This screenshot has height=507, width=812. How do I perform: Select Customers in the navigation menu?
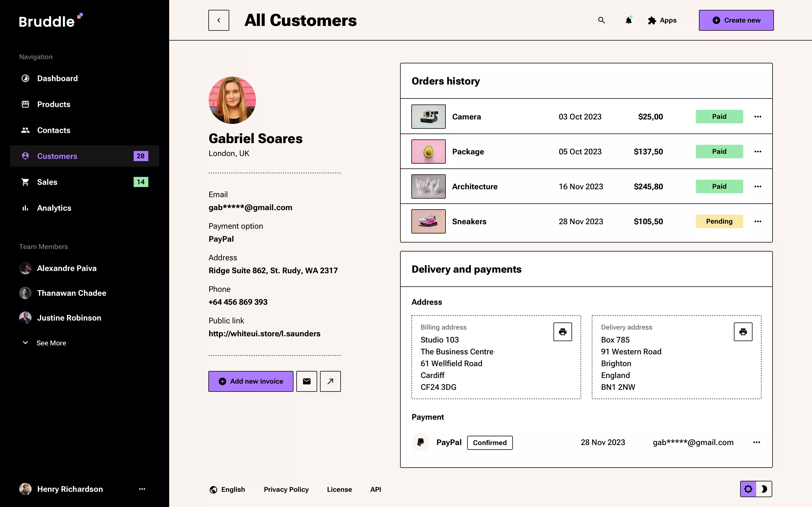(57, 156)
